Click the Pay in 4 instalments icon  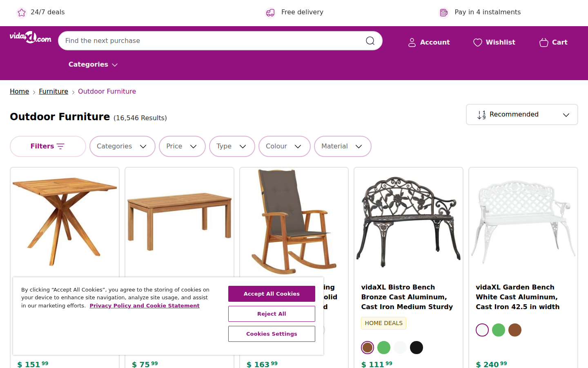(444, 13)
